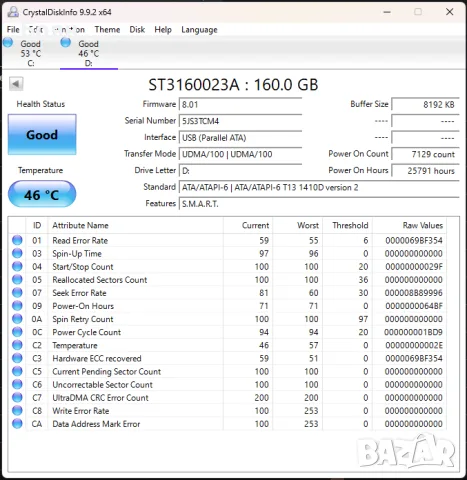
Task: Click the Interface field USB (Parallel ATA)
Action: [x=240, y=138]
